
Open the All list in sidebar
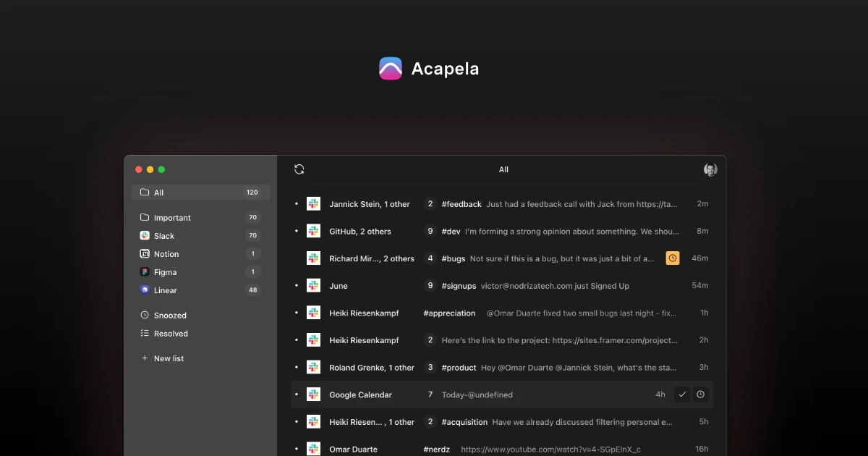coord(200,193)
